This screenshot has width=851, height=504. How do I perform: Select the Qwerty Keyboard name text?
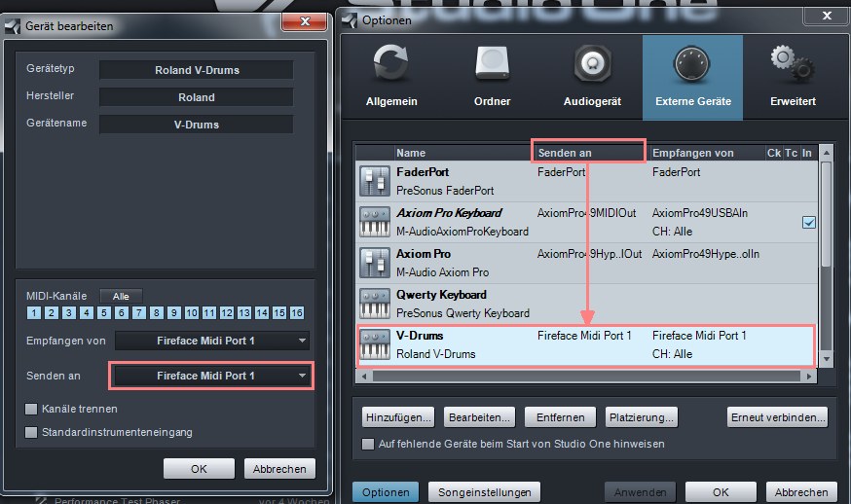pyautogui.click(x=441, y=295)
